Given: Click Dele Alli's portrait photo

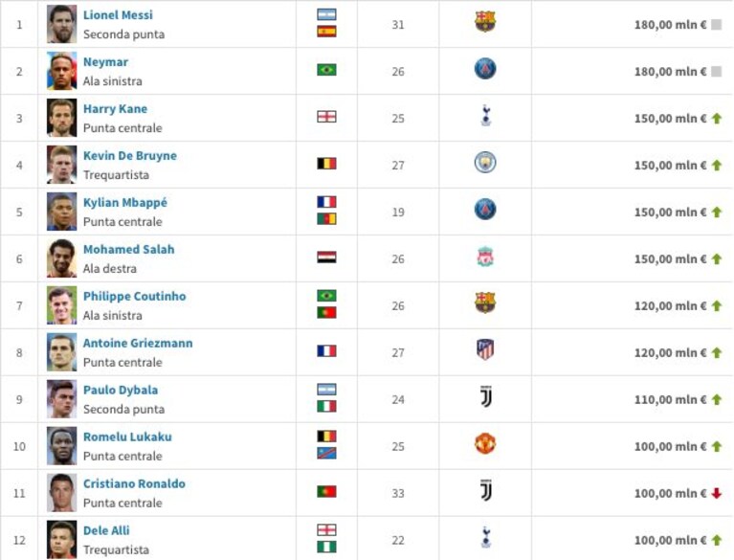Looking at the screenshot, I should pos(62,539).
